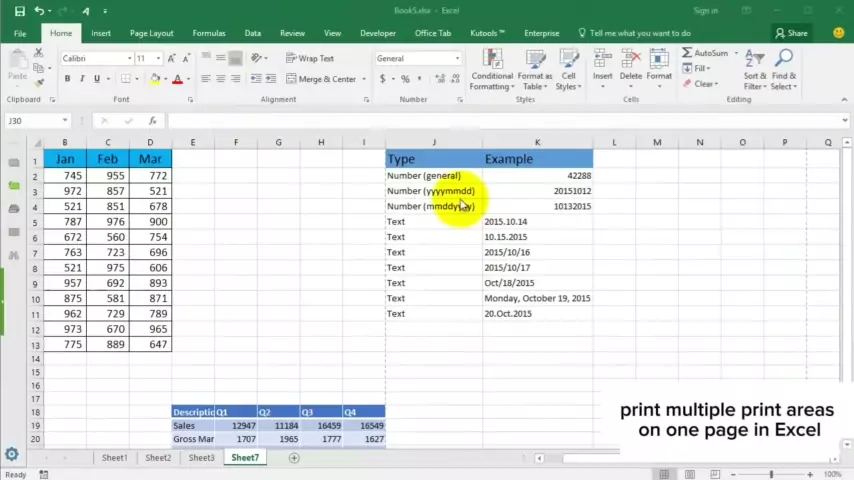Click the Insert Function fx icon
Viewport: 854px width, 480px height.
(x=152, y=121)
